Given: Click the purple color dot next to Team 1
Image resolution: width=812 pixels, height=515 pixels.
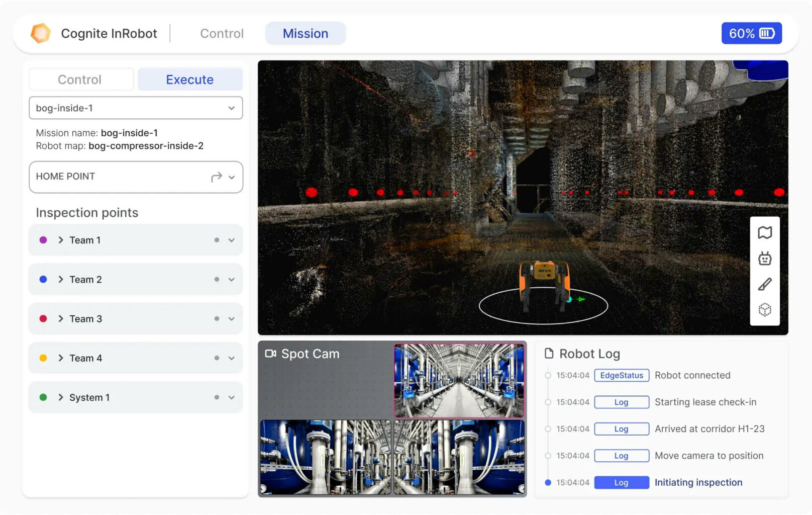Looking at the screenshot, I should click(x=43, y=240).
